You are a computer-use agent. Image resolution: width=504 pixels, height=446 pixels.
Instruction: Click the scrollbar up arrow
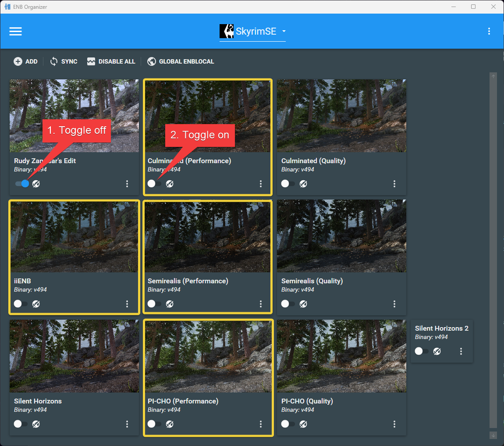[x=493, y=76]
